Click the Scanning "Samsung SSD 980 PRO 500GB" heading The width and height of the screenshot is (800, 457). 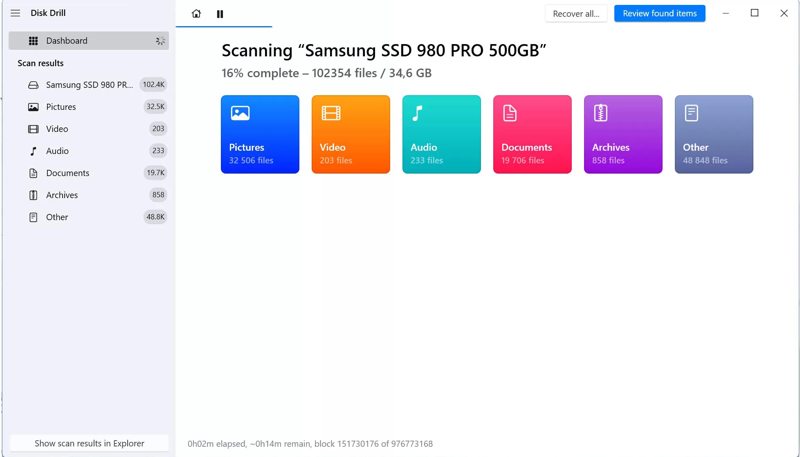pyautogui.click(x=384, y=50)
